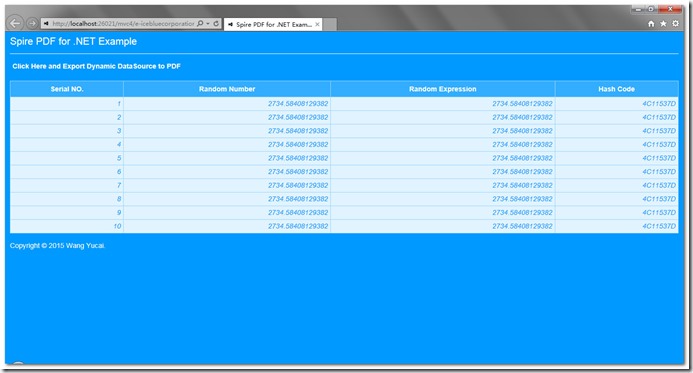The height and width of the screenshot is (373, 693).
Task: Open the address bar dropdown arrow
Action: 208,23
